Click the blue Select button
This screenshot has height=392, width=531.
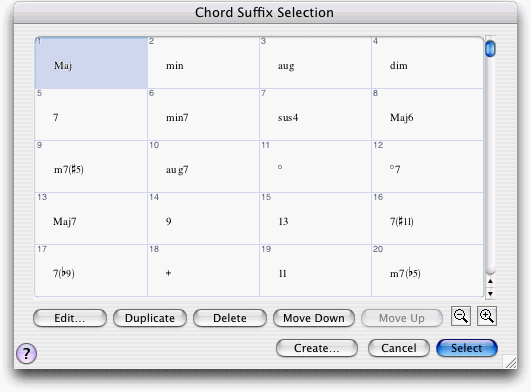[x=467, y=348]
